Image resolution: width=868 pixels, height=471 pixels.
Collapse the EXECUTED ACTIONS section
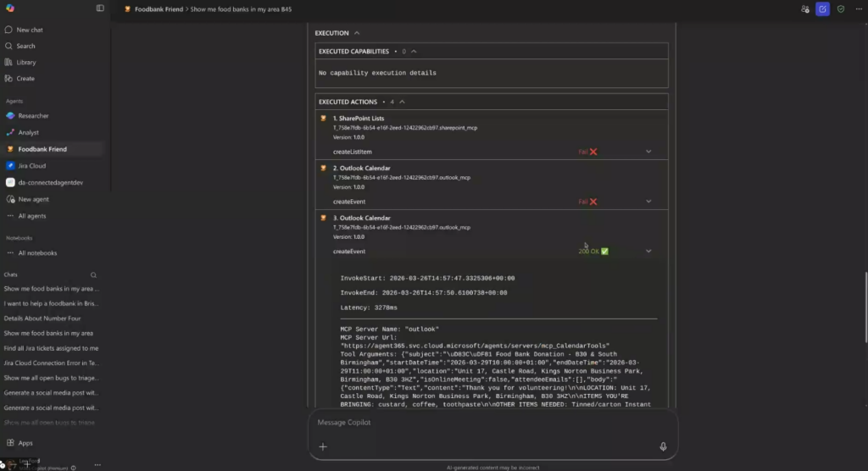(403, 102)
